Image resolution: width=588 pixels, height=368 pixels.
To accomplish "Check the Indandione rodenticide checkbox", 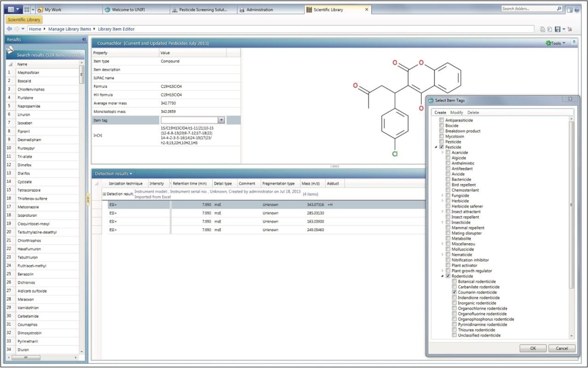I will (x=454, y=298).
